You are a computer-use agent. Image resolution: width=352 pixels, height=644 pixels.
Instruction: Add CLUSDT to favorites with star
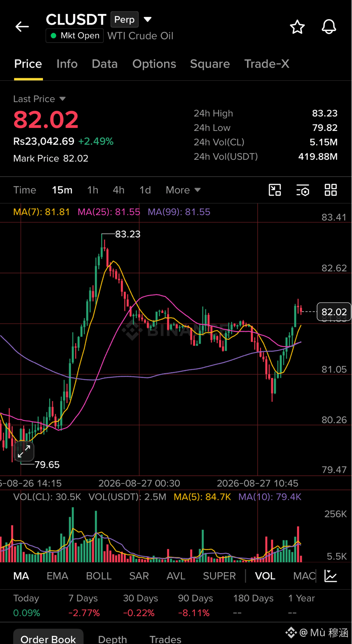[x=297, y=27]
